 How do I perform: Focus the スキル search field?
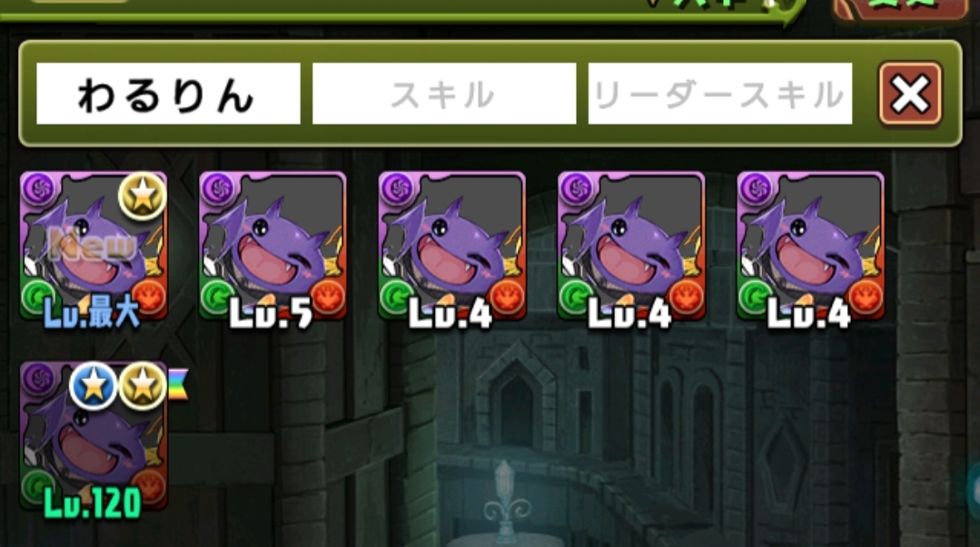point(444,94)
